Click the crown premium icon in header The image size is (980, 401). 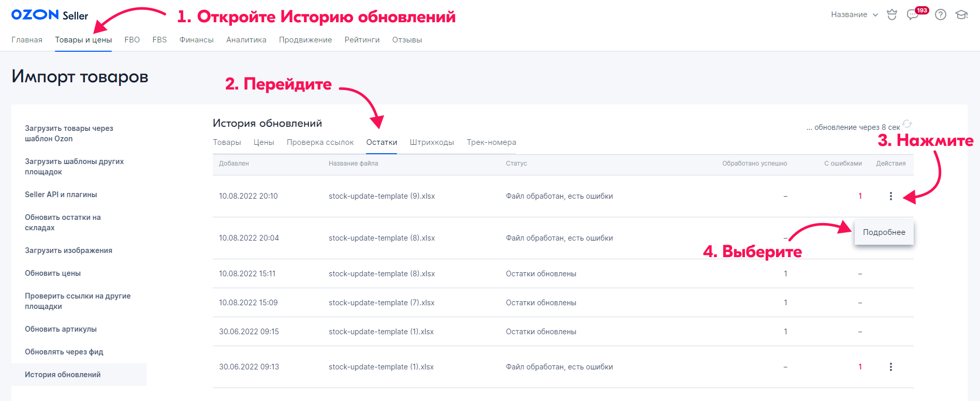click(891, 14)
